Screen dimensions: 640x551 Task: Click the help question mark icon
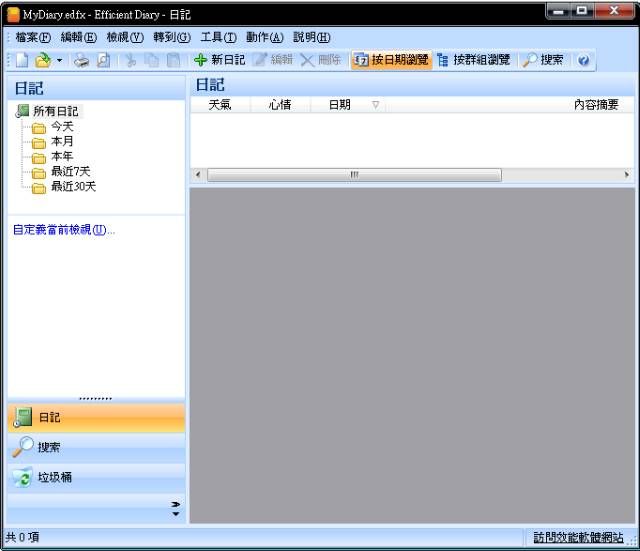(x=584, y=60)
